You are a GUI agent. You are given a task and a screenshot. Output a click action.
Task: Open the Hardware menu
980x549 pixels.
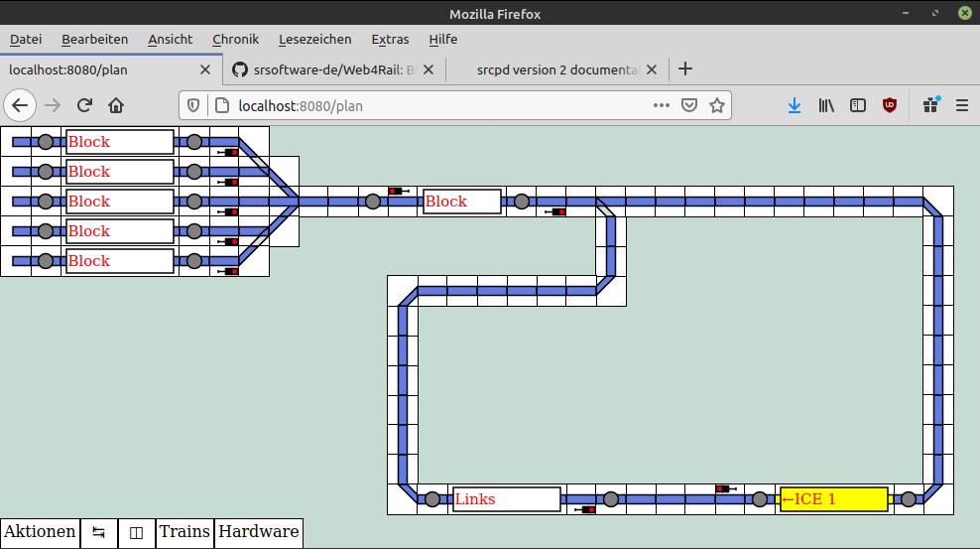coord(258,532)
